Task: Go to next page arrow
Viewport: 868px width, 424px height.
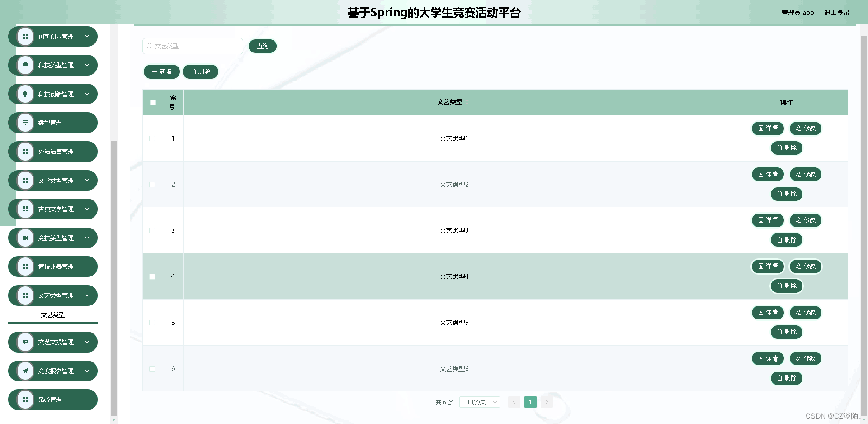Action: coord(547,402)
